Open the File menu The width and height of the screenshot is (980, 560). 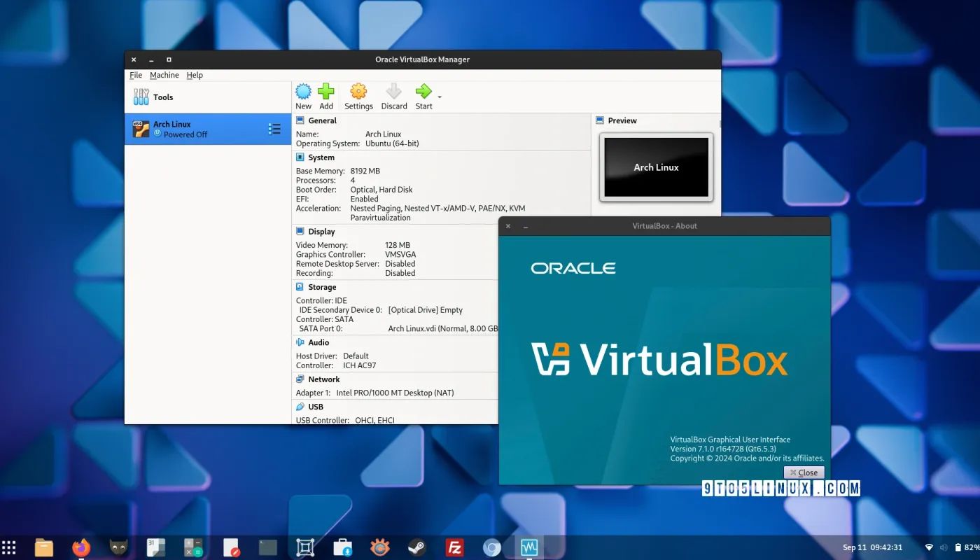[x=136, y=75]
